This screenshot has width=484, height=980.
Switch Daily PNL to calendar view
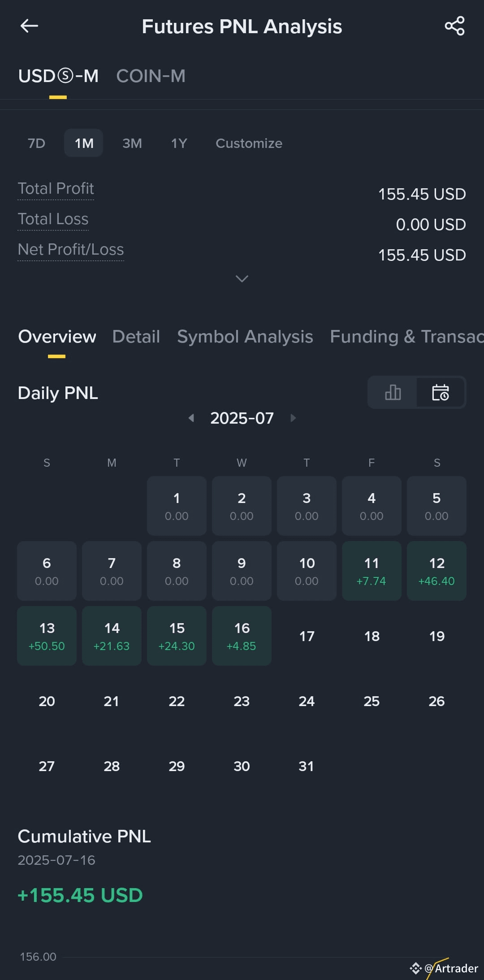[441, 392]
